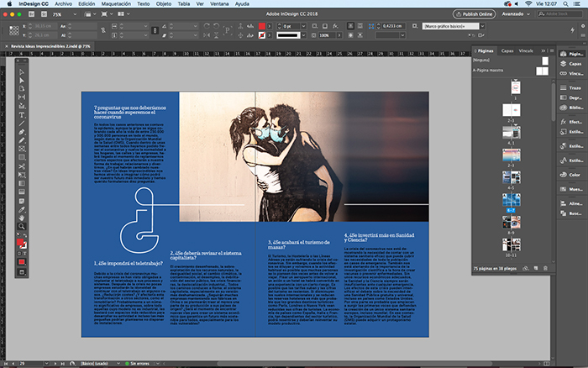588x368 pixels.
Task: Open the Edición menu
Action: 87,3
